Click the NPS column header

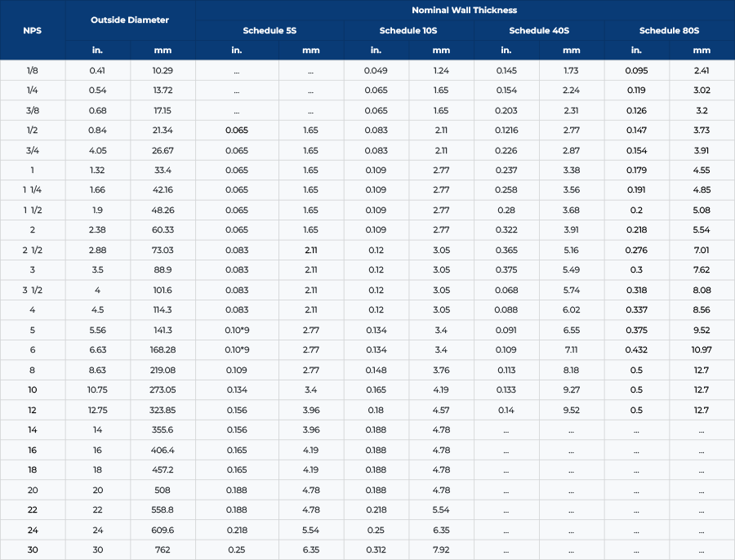pyautogui.click(x=32, y=30)
